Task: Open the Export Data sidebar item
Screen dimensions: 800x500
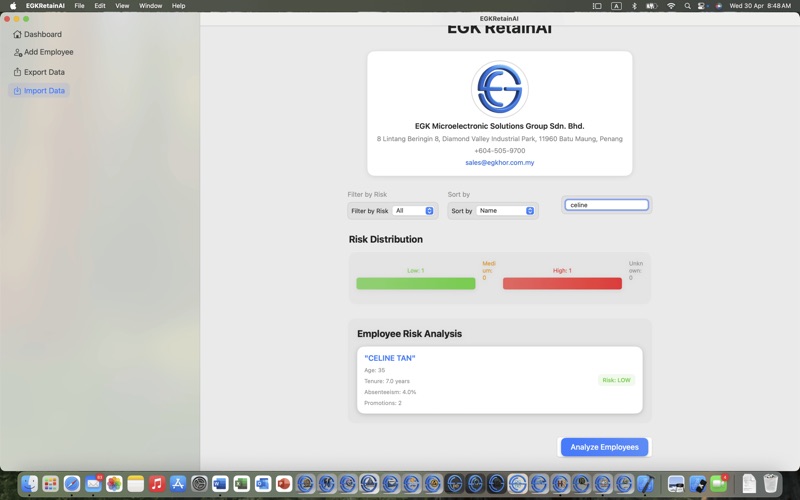Action: (39, 72)
